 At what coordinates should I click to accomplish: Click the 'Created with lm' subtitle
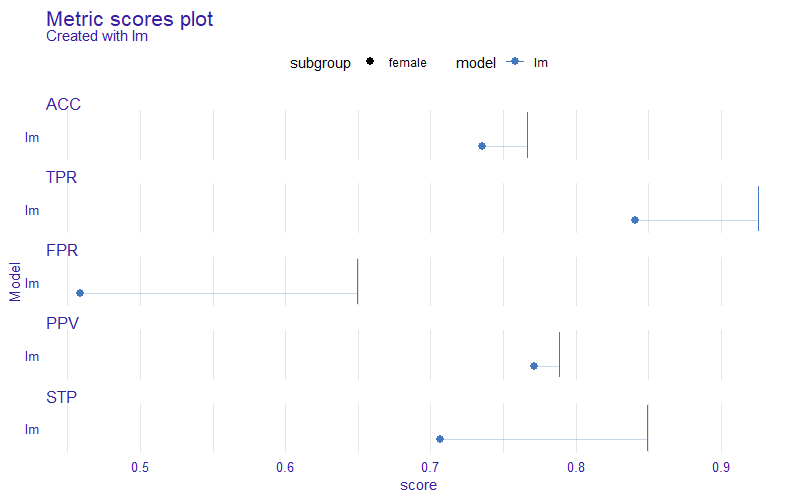(97, 36)
